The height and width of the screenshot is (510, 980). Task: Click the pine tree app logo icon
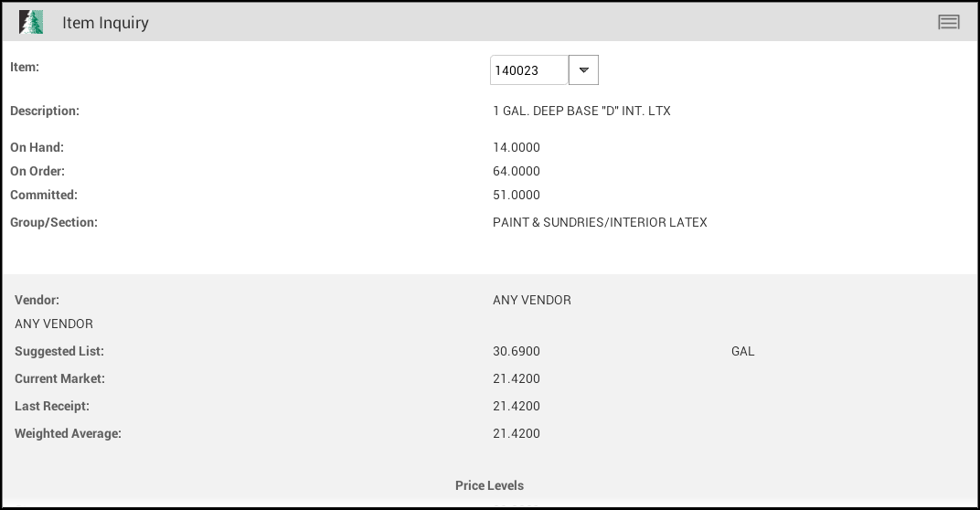[31, 23]
